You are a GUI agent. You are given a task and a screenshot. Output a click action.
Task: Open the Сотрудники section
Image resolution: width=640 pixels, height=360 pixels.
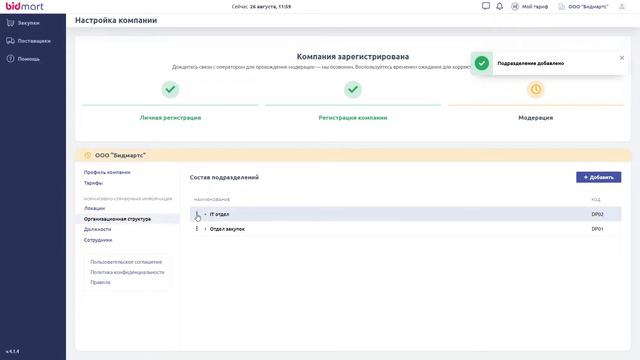tap(98, 240)
